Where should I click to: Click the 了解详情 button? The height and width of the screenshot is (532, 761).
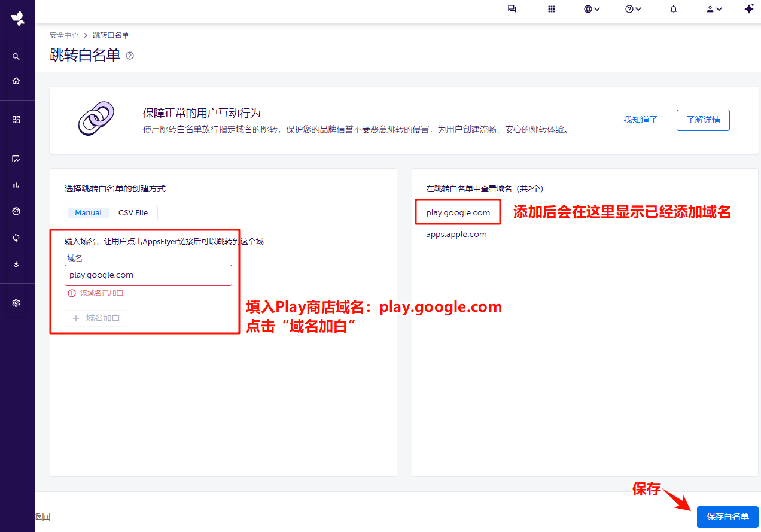(703, 120)
